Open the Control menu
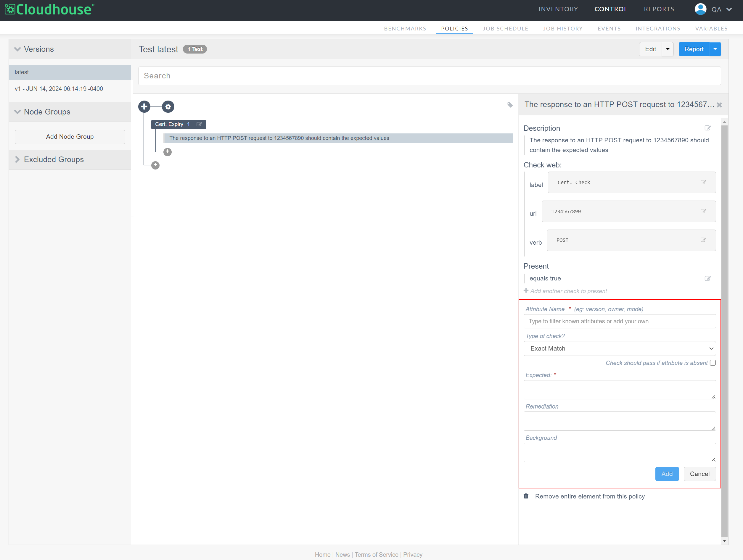 click(611, 9)
